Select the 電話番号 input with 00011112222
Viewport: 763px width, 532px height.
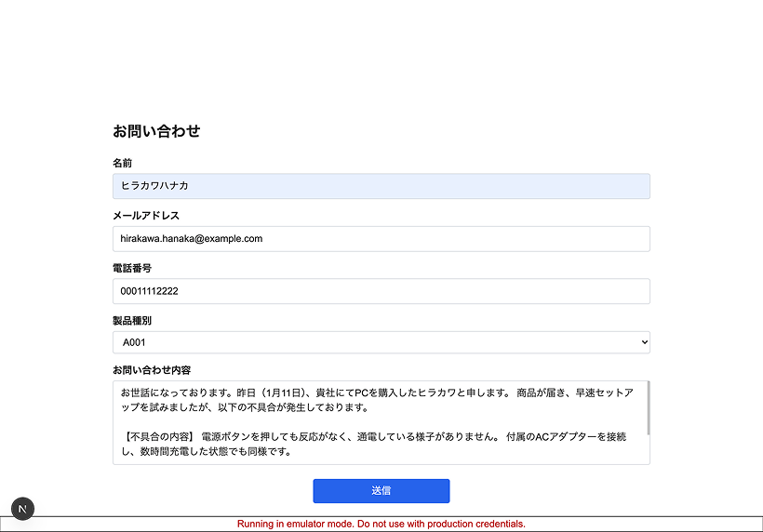tap(381, 291)
